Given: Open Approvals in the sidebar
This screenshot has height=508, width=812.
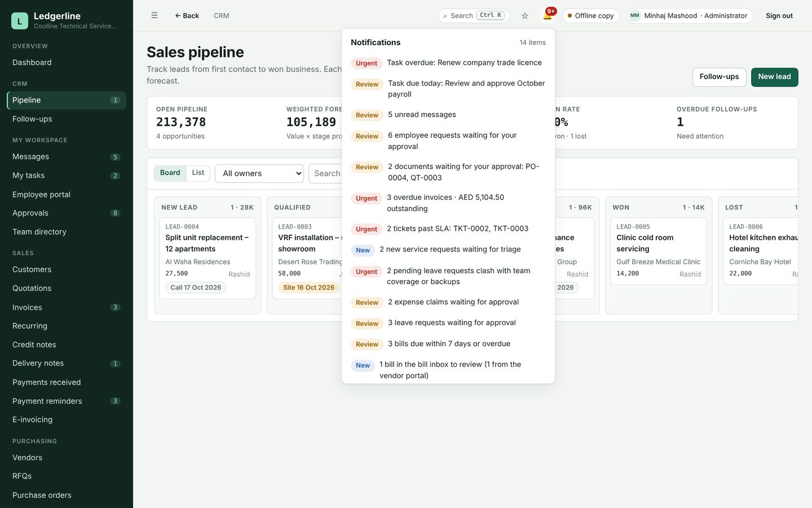Looking at the screenshot, I should pos(67,213).
